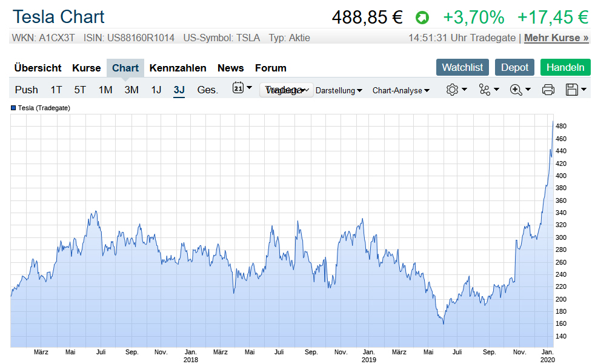Open the compare instruments icon menu
The image size is (595, 364).
tap(485, 90)
